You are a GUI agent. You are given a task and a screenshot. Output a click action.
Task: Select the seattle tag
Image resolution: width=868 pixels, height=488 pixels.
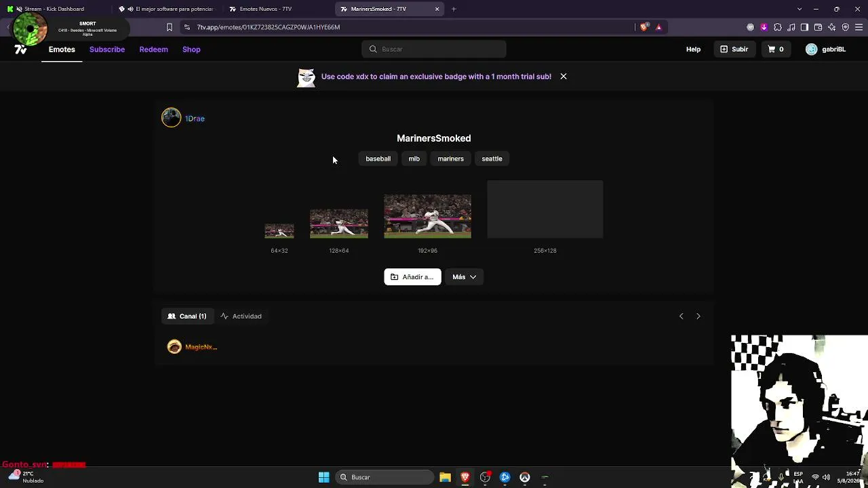coord(492,159)
